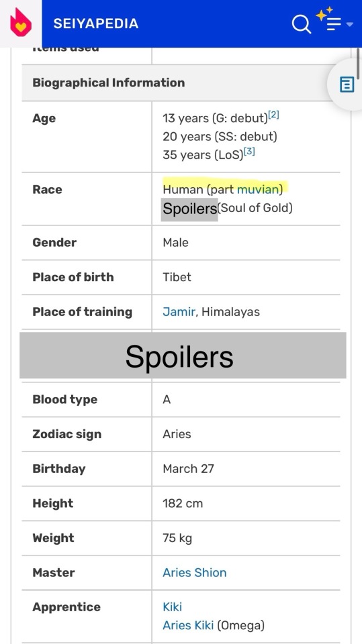Open the muvian race link
362x644 pixels.
(258, 189)
